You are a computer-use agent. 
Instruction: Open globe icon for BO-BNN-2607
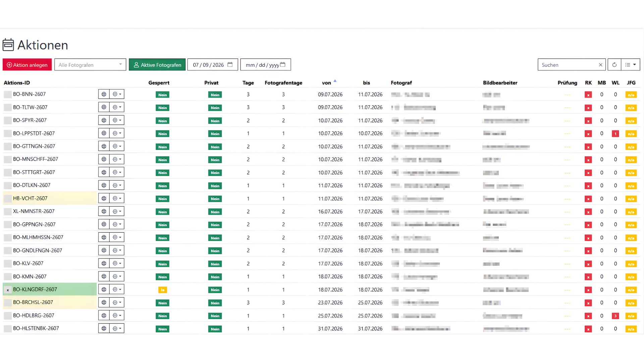tap(104, 94)
